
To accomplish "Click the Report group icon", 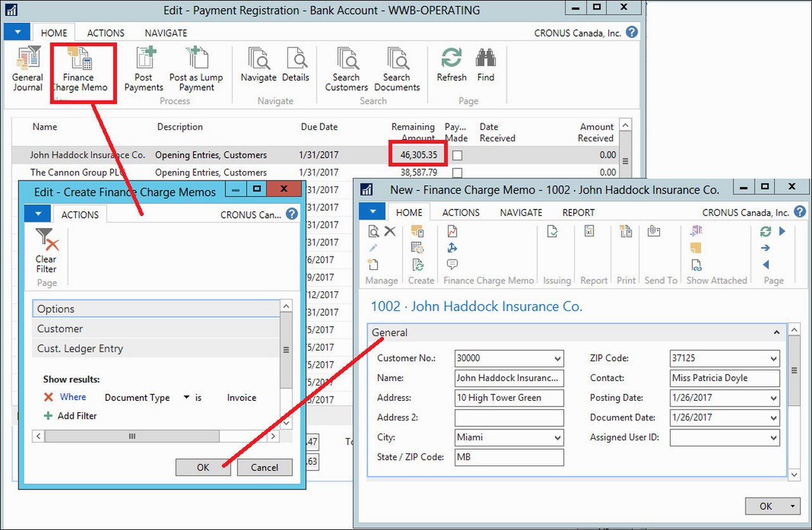I will click(589, 231).
